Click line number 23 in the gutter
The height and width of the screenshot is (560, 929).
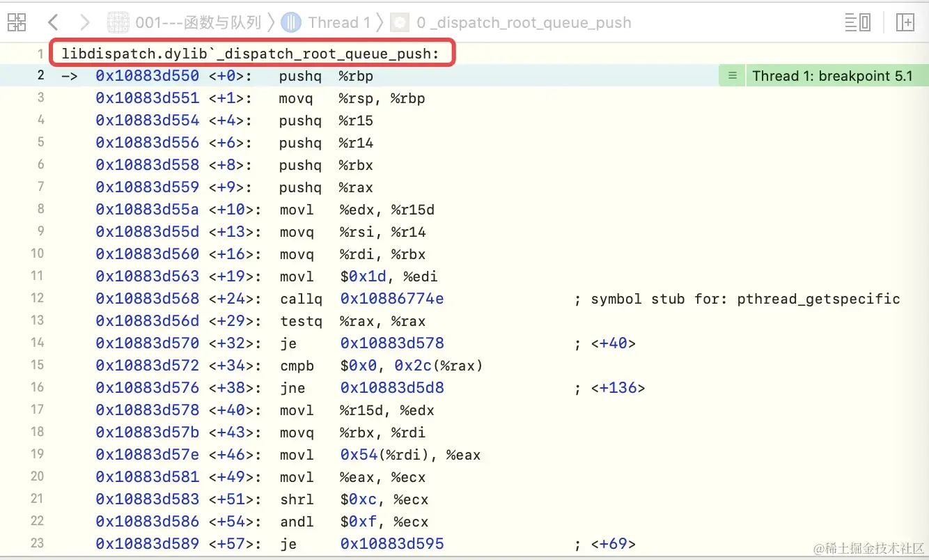coord(37,543)
